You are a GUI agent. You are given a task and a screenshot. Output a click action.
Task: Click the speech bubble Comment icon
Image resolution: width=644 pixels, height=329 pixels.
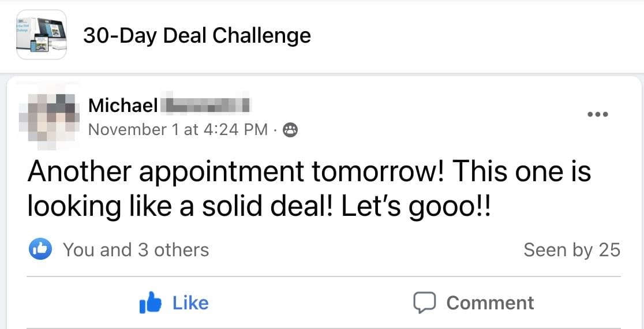[x=424, y=303]
